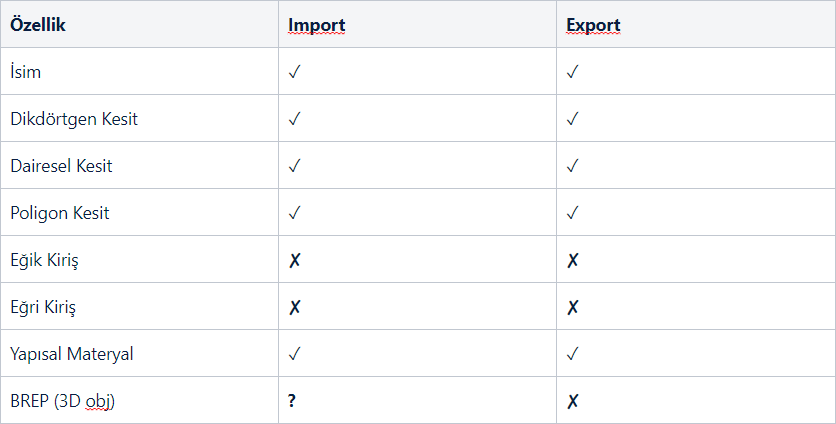
Task: Click the Özellik column header
Action: tap(38, 24)
